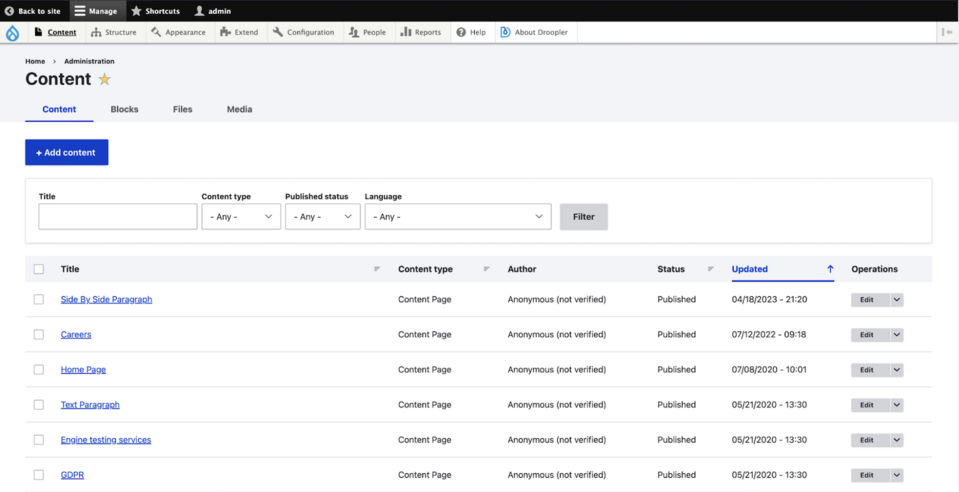Select the Side By Side Paragraph row checkbox
Image resolution: width=959 pixels, height=492 pixels.
click(x=39, y=299)
